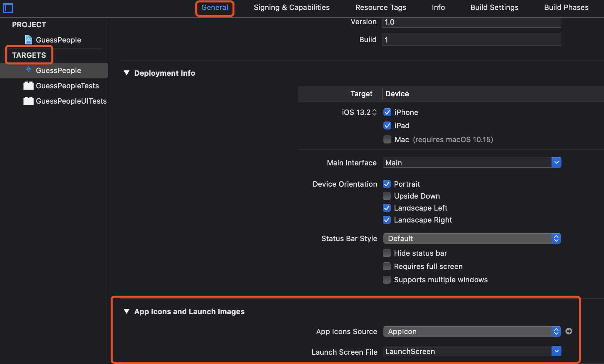
Task: Enable the iPhone device checkbox
Action: [387, 112]
